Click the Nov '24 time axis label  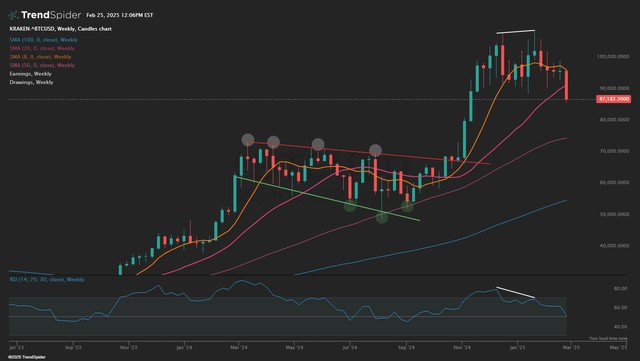click(x=462, y=348)
